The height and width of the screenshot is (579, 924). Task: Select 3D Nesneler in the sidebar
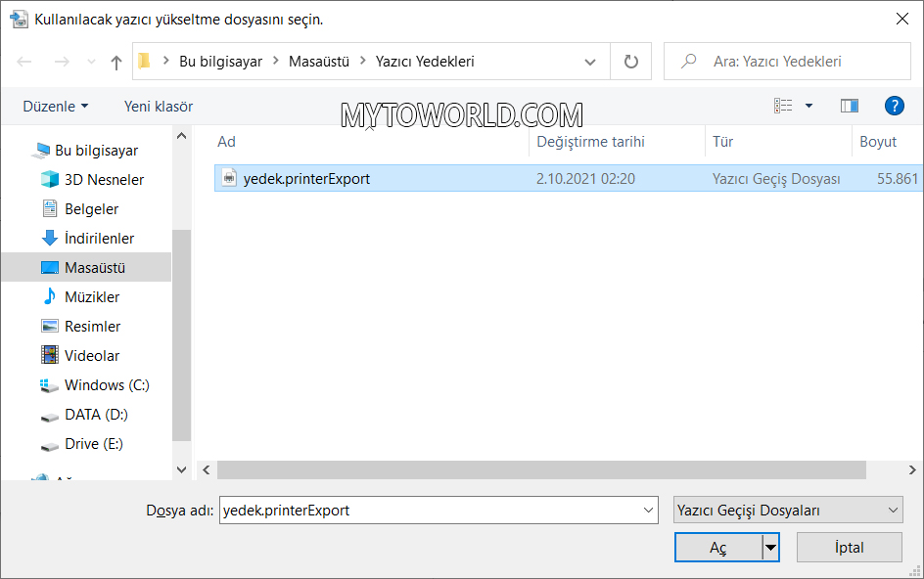coord(104,180)
